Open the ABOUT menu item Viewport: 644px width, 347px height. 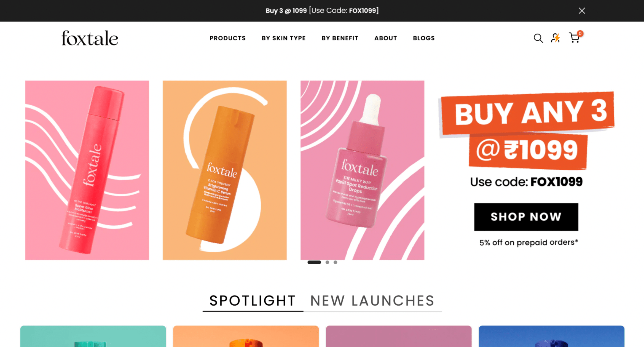pos(386,38)
